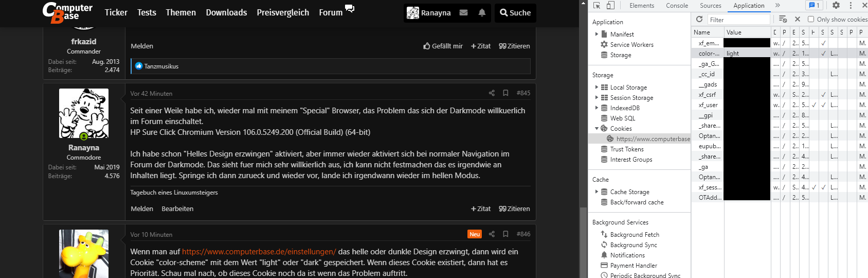Image resolution: width=868 pixels, height=278 pixels.
Task: Refresh the cookies table
Action: coord(699,19)
